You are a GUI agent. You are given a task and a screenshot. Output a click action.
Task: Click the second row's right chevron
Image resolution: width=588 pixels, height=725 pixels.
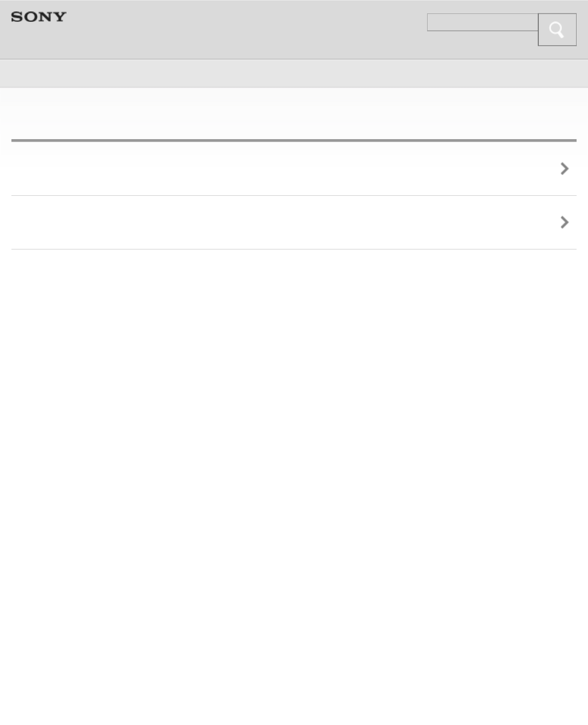coord(564,222)
